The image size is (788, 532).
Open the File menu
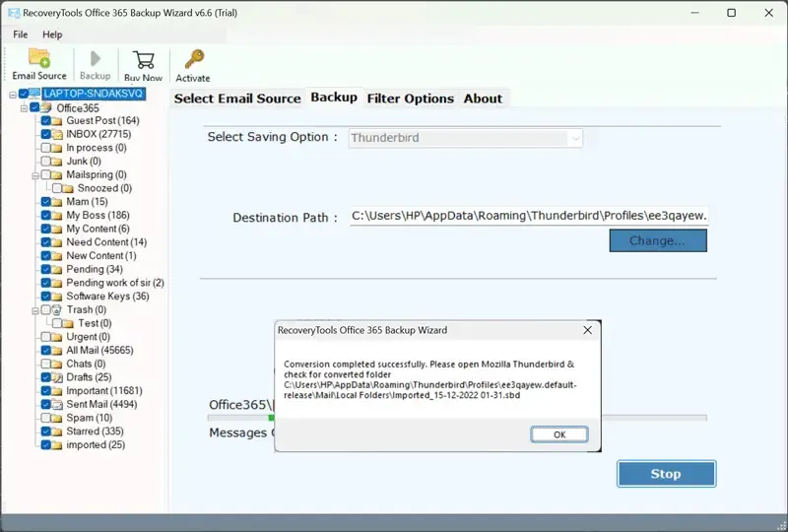[x=21, y=34]
